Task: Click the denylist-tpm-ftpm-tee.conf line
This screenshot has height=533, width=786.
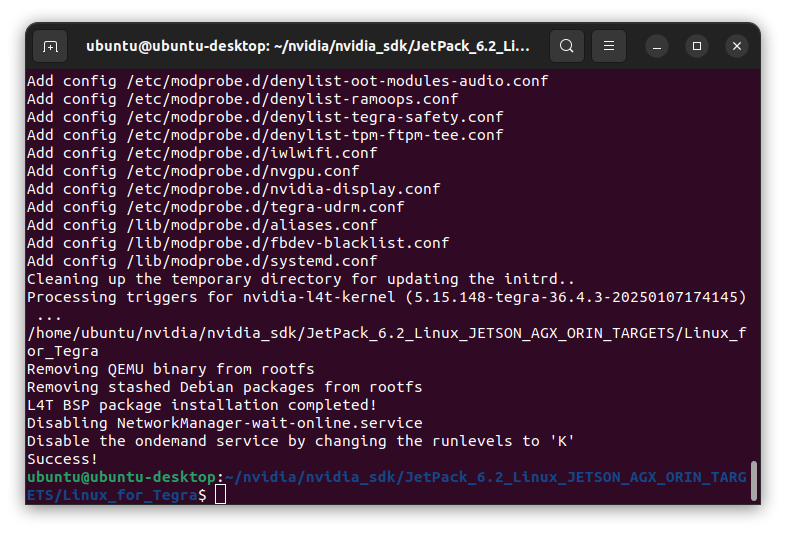Action: click(265, 135)
